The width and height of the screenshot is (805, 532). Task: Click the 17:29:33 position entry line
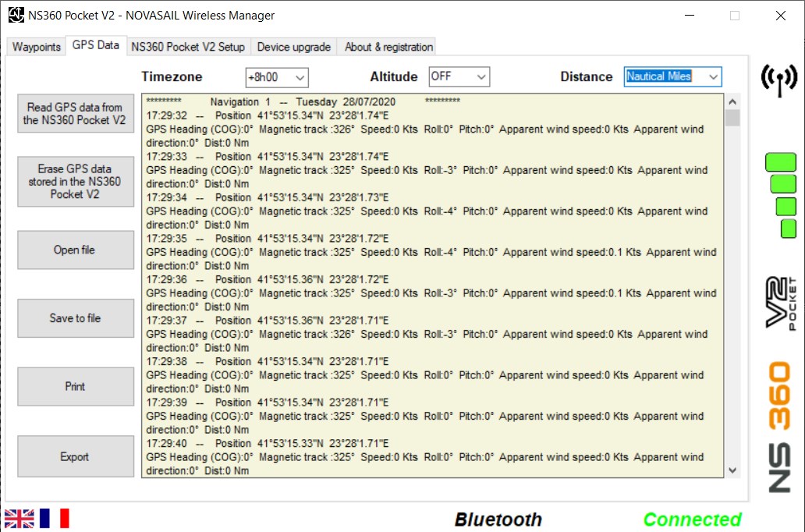268,157
